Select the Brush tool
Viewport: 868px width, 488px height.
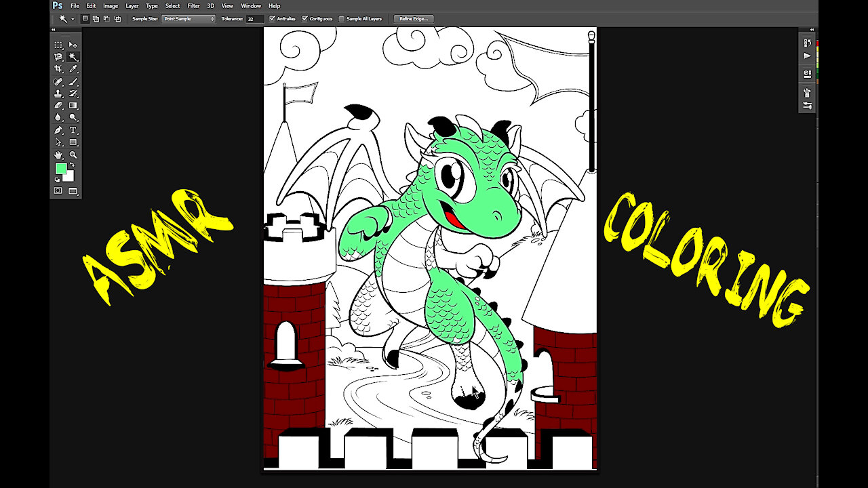pos(73,81)
